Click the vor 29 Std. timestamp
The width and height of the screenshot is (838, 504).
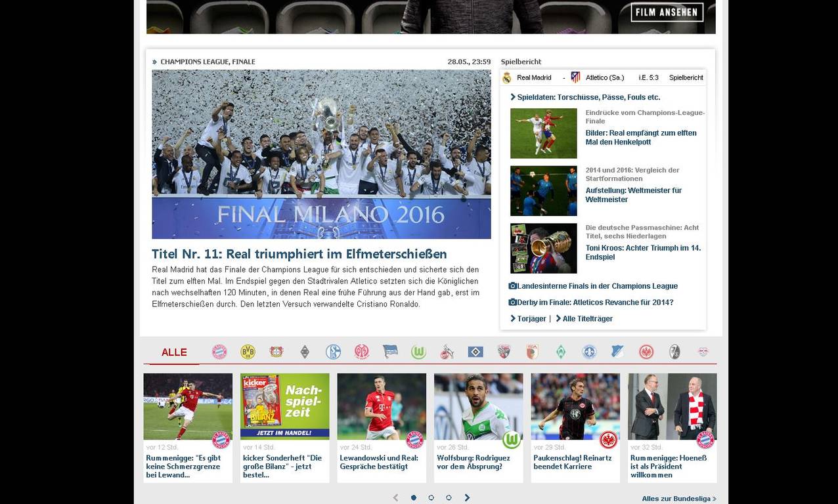pyautogui.click(x=549, y=448)
